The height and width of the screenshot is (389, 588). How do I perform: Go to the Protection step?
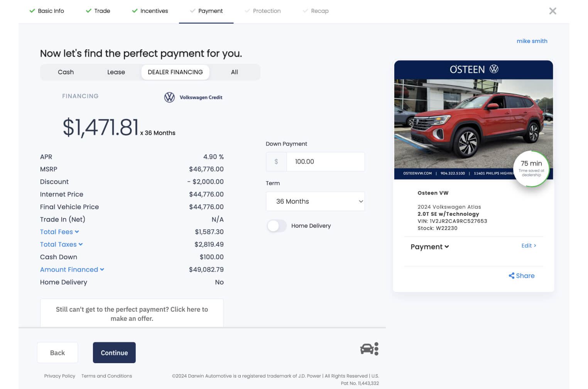point(263,11)
